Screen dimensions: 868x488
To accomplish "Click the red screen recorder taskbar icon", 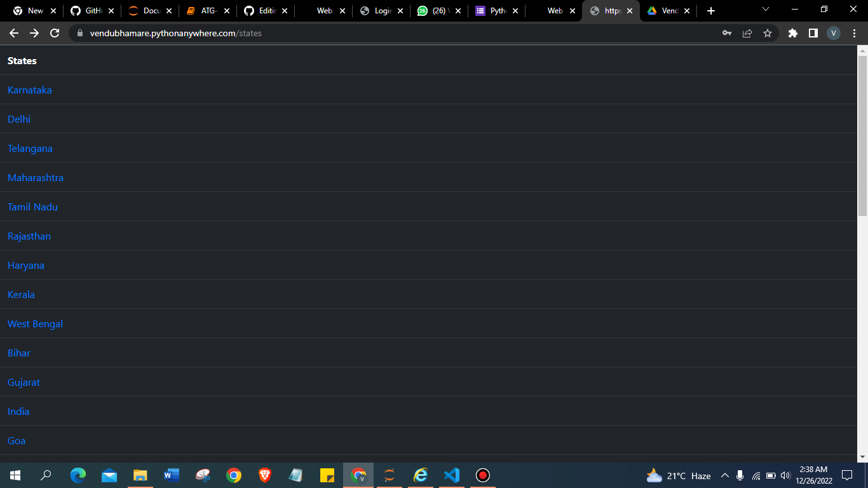I will point(482,475).
